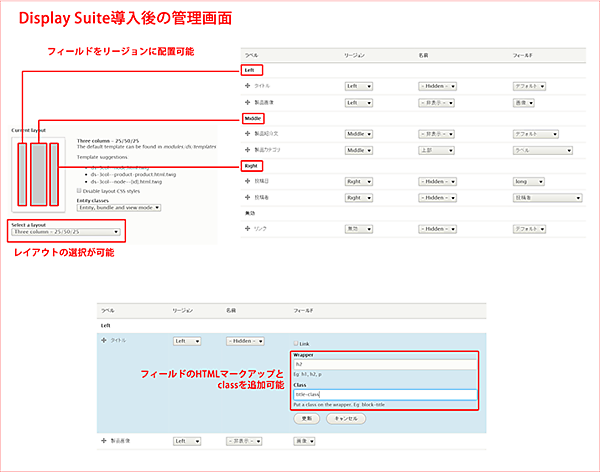Open the 'long' format dropdown for 登録日

[530, 182]
